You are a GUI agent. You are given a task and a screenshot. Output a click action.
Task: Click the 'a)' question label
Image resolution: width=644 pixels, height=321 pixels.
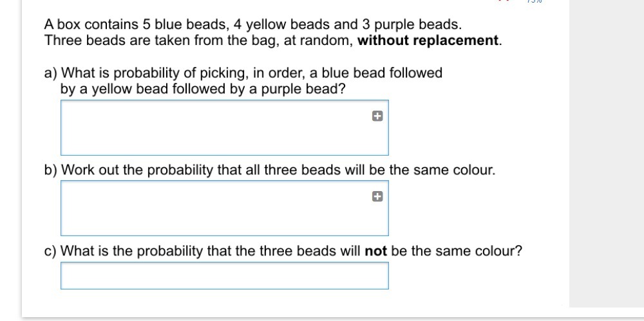tap(50, 73)
